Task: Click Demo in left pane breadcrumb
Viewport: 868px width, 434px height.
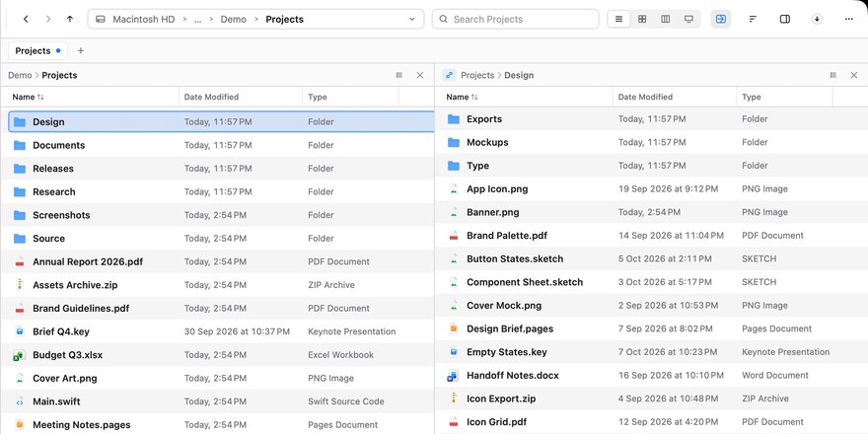Action: click(20, 75)
